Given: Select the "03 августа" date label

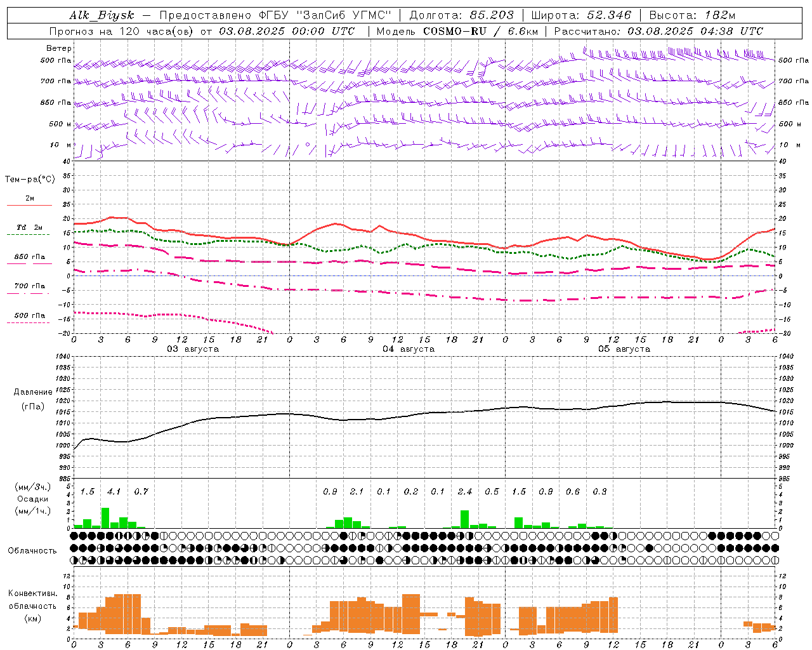Looking at the screenshot, I should click(x=193, y=349).
